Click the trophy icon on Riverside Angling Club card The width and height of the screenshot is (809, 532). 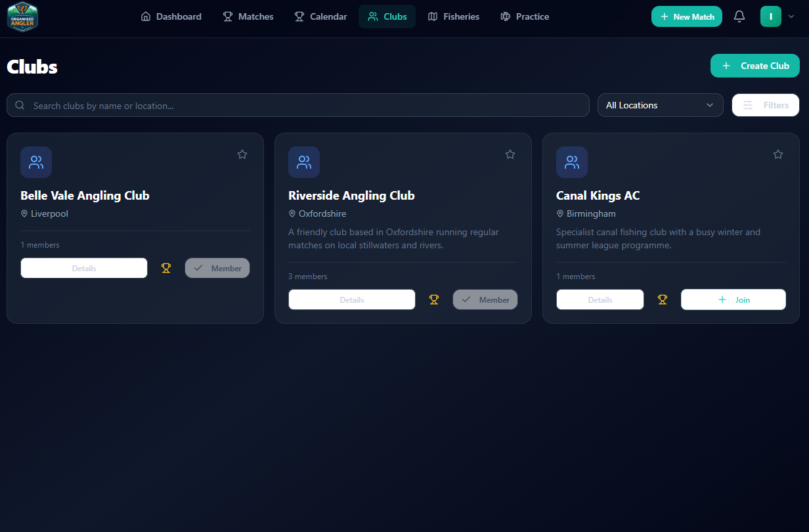point(434,299)
